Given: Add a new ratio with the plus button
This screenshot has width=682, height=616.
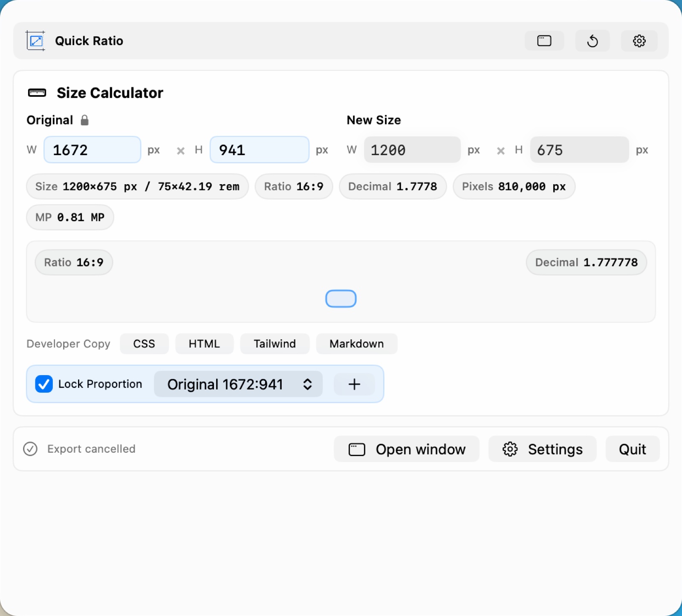Looking at the screenshot, I should tap(354, 384).
